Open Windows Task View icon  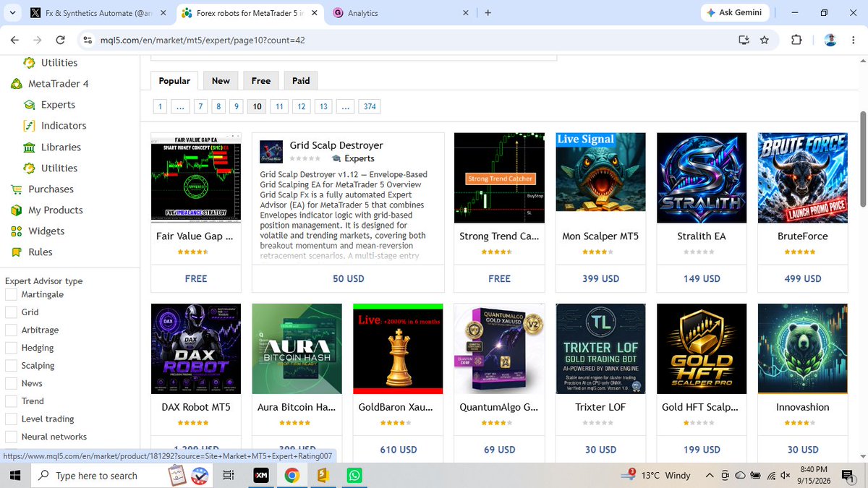point(229,476)
